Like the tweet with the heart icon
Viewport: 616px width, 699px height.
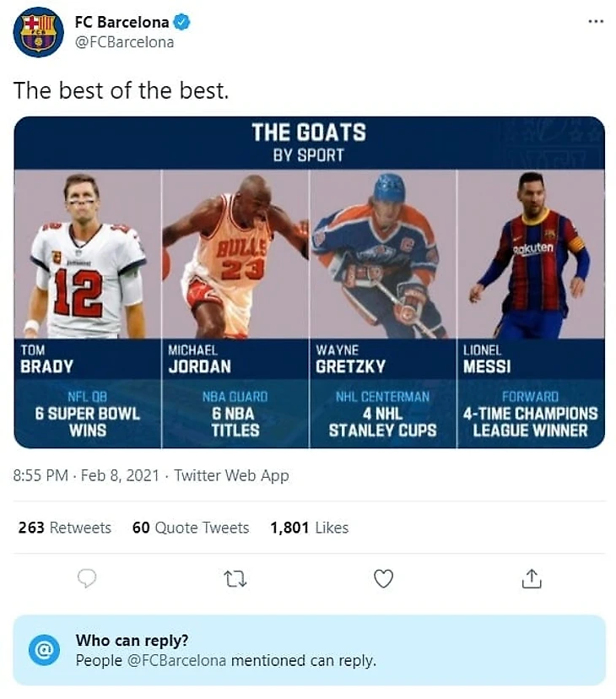pos(383,578)
